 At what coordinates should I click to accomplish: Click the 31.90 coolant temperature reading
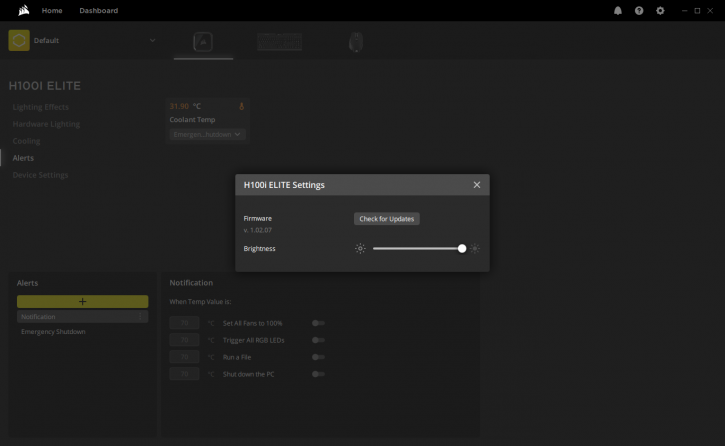click(x=179, y=106)
